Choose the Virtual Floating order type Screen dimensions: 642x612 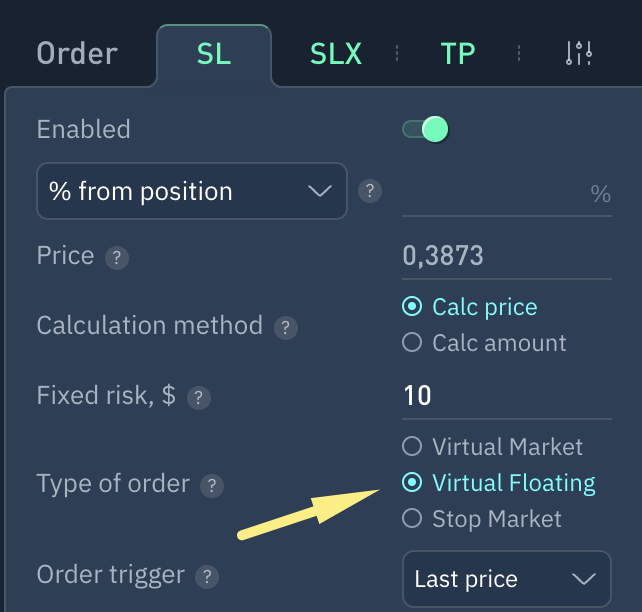(411, 483)
